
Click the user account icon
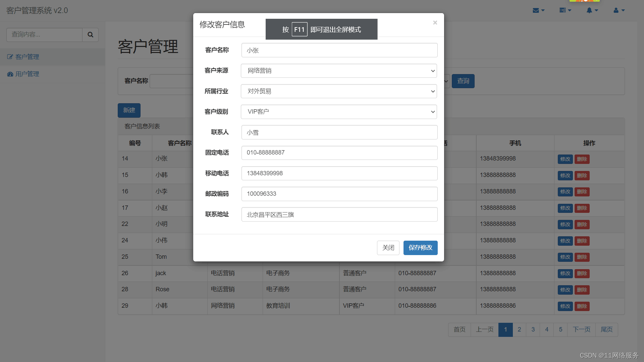(617, 10)
